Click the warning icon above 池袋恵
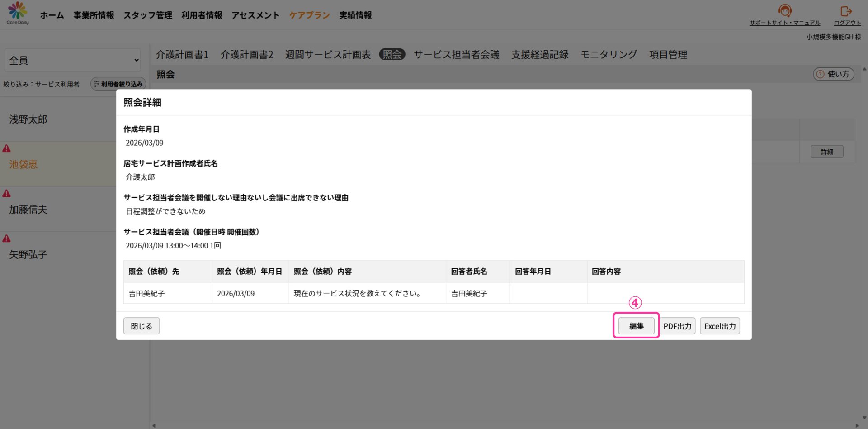This screenshot has width=868, height=429. point(7,148)
